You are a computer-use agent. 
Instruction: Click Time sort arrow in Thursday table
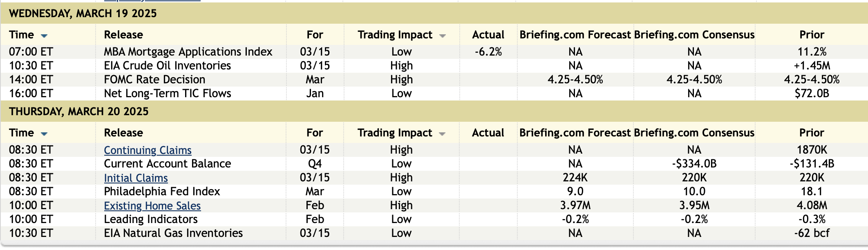point(44,134)
